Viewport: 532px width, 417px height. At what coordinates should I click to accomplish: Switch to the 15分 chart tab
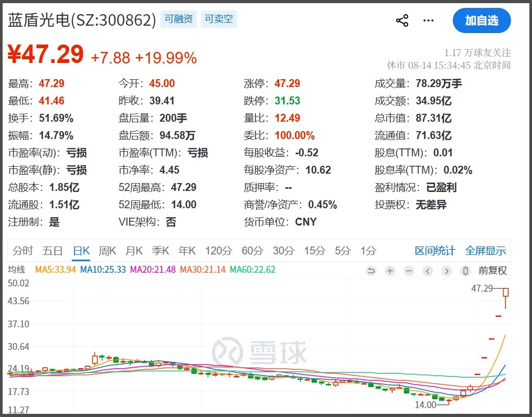point(314,251)
